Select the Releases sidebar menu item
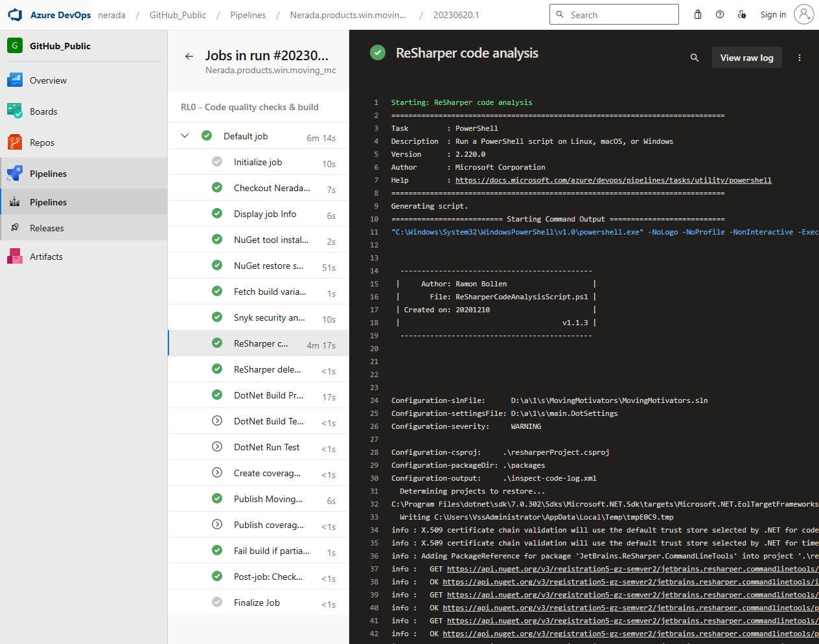This screenshot has height=644, width=819. (47, 228)
